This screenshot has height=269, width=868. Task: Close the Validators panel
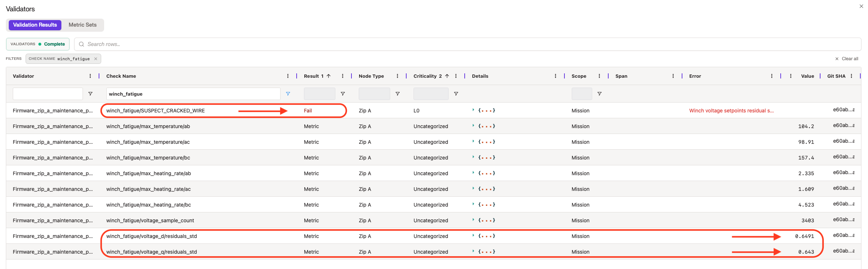click(861, 6)
